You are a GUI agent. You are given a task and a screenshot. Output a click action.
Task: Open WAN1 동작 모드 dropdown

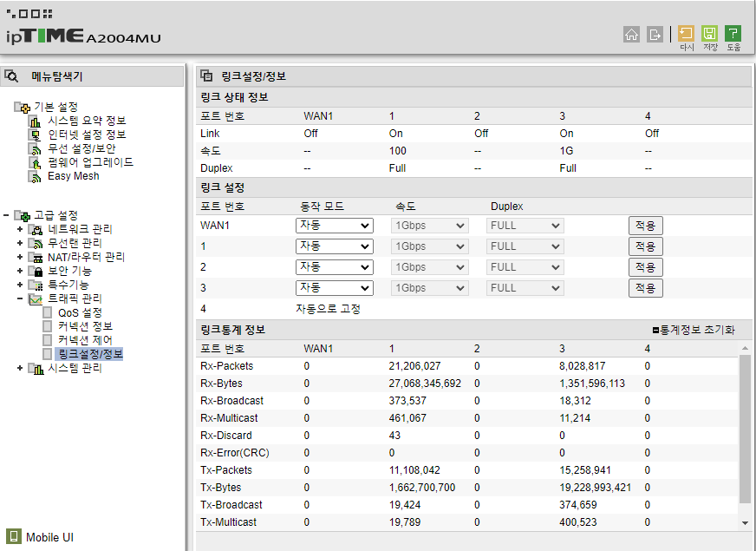tap(334, 226)
